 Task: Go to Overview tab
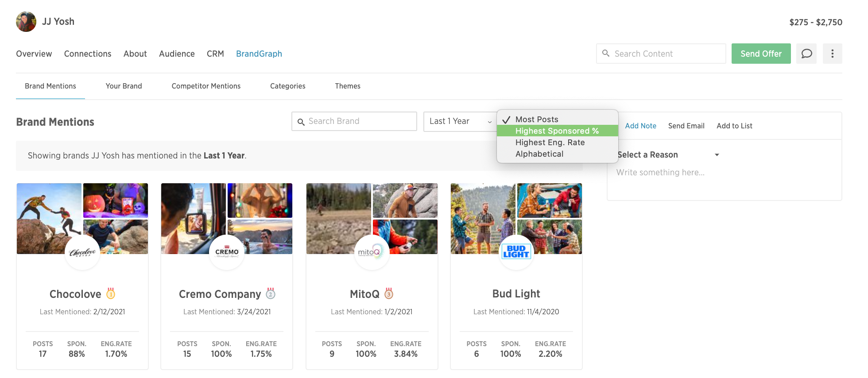34,54
